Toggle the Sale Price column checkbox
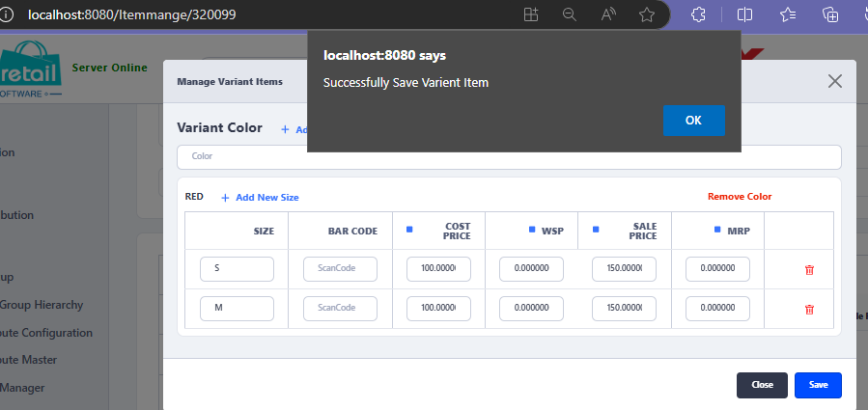 596,230
